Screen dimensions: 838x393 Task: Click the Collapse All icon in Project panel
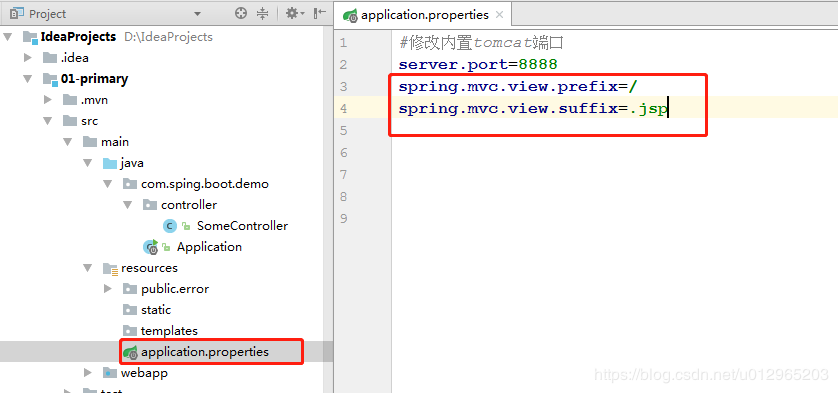pyautogui.click(x=262, y=13)
